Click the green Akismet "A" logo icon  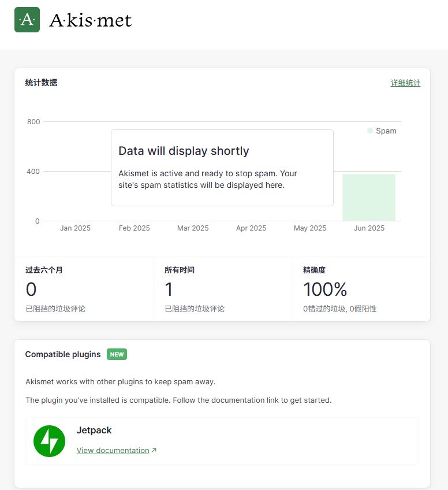click(x=27, y=20)
